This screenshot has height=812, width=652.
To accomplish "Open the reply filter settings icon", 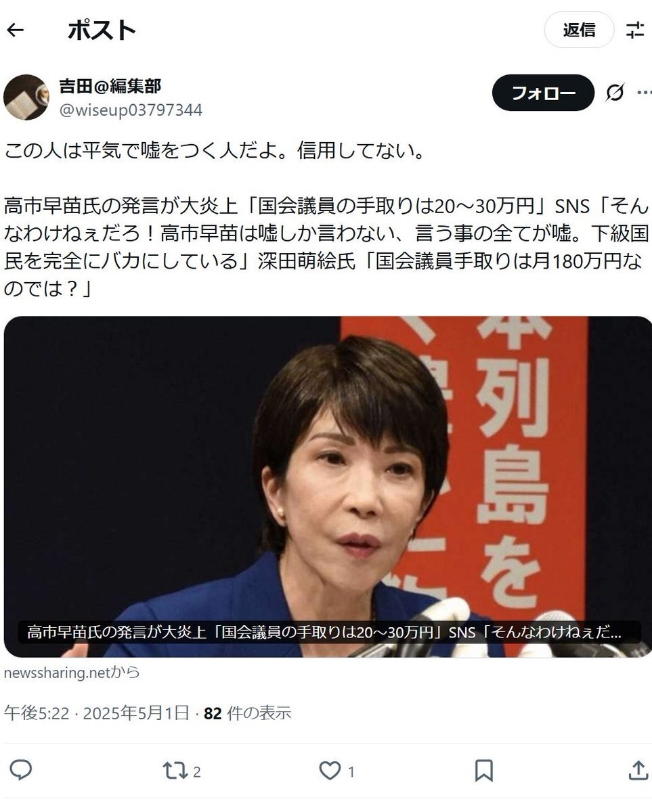I will (x=635, y=30).
